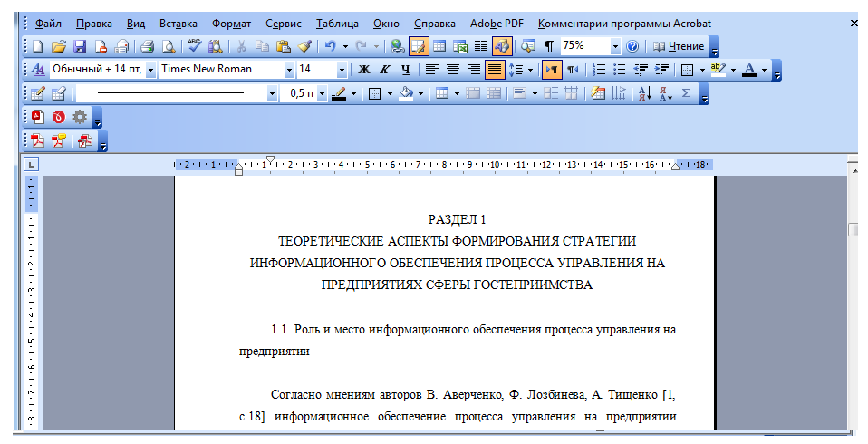Open the Файл menu

point(48,24)
